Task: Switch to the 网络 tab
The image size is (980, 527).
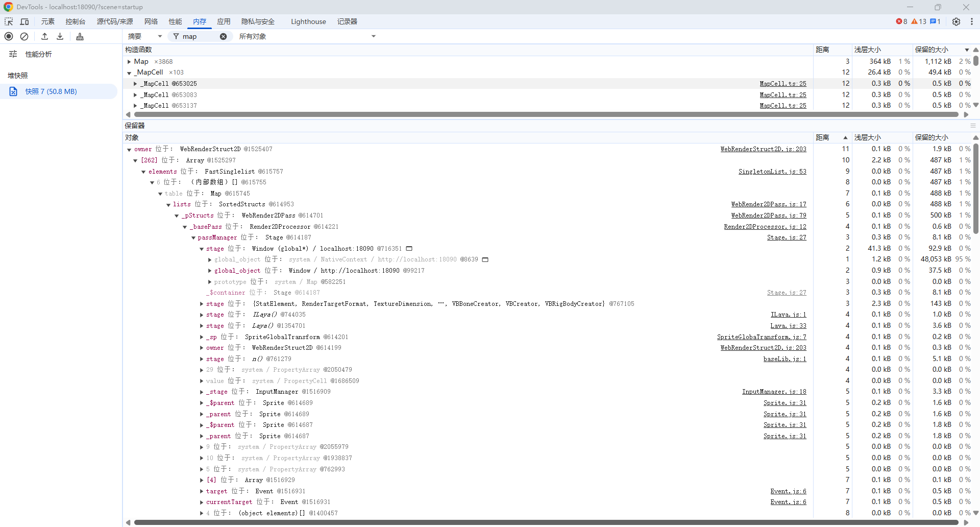Action: (151, 21)
